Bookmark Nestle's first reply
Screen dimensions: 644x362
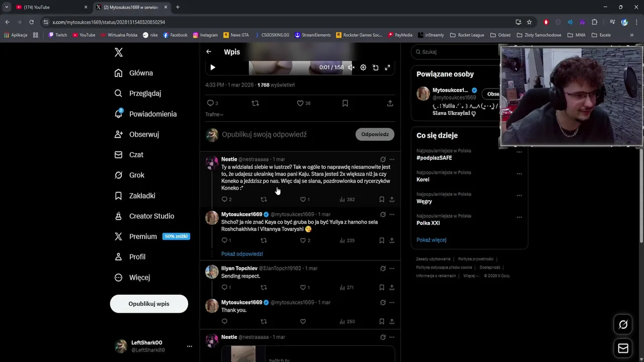pyautogui.click(x=382, y=200)
